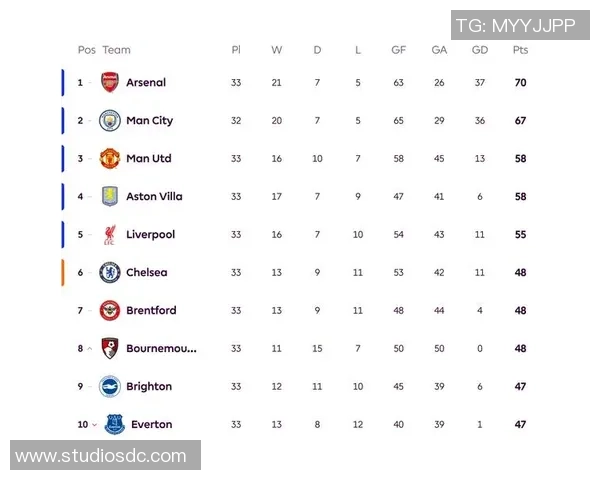Open the Liverpool liver bird crest
Viewport: 600px width, 480px height.
[x=110, y=235]
